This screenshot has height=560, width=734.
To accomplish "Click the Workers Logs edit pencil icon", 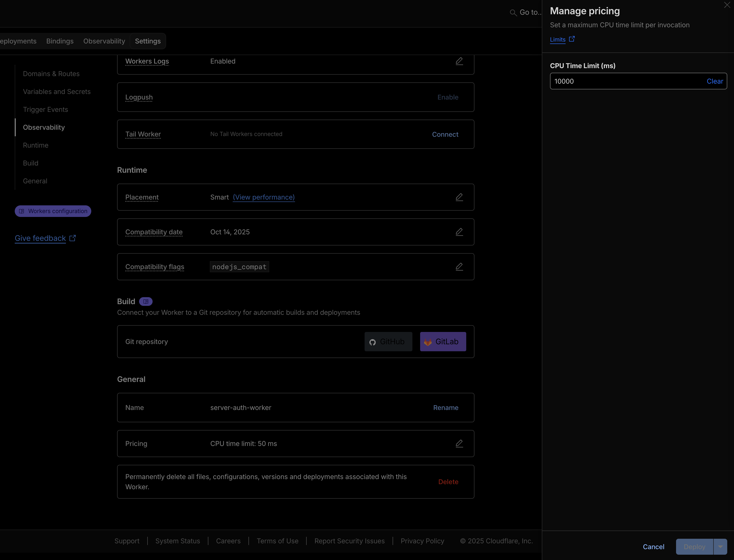I will click(459, 61).
